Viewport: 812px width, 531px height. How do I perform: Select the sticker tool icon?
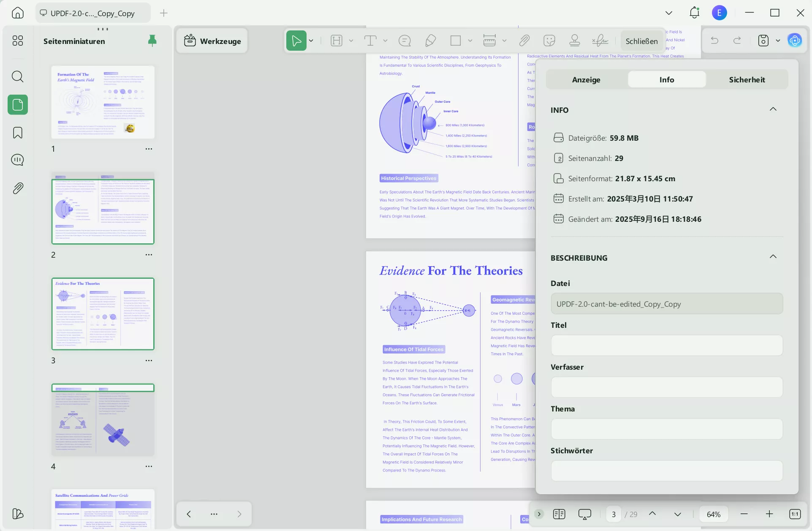pos(549,41)
